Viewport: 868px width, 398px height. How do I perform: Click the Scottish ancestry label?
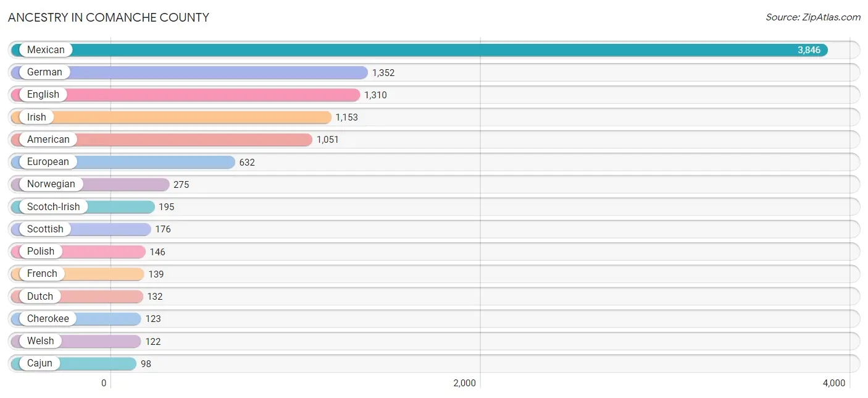tap(45, 229)
